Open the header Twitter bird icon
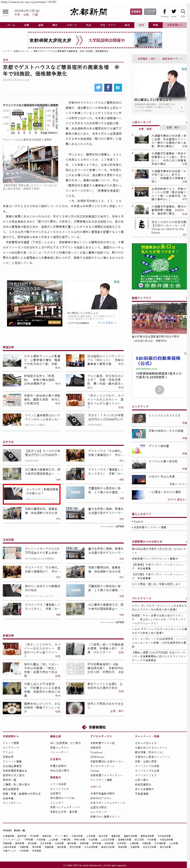Image resolution: width=190 pixels, height=868 pixels. pyautogui.click(x=174, y=12)
